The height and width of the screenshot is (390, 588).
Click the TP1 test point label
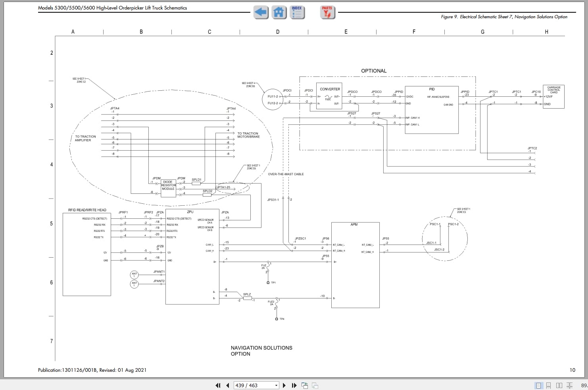[273, 283]
